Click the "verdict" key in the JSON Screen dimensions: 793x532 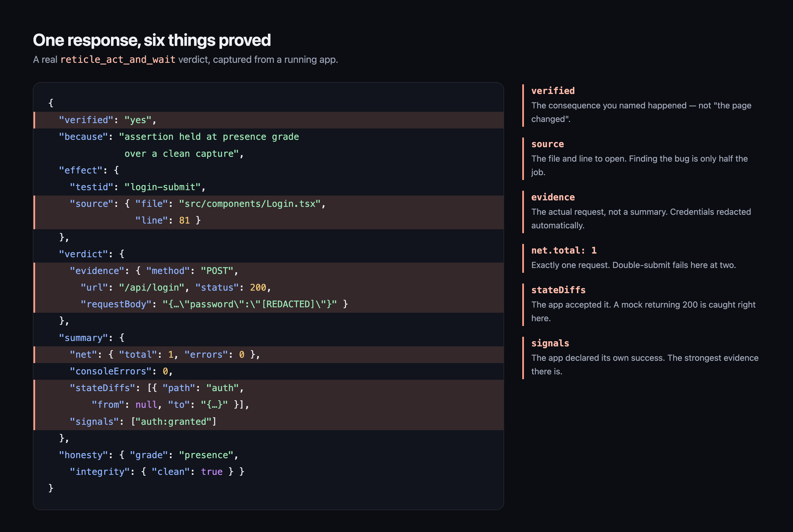[84, 254]
